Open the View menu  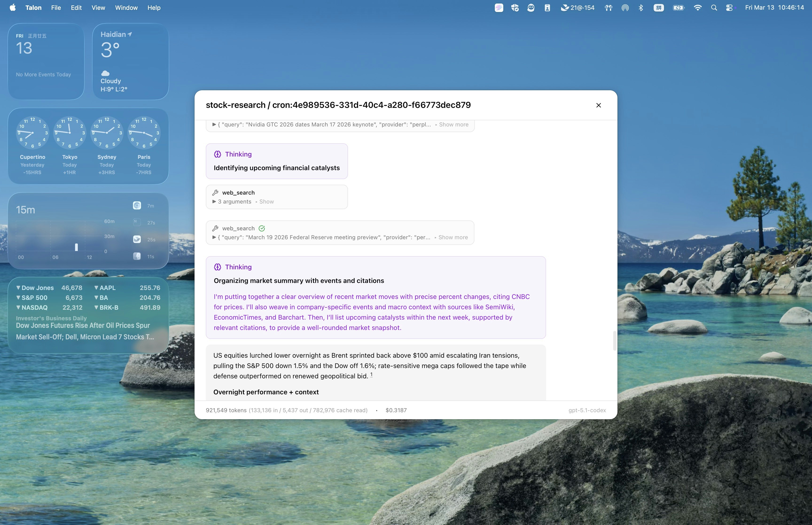(x=98, y=8)
